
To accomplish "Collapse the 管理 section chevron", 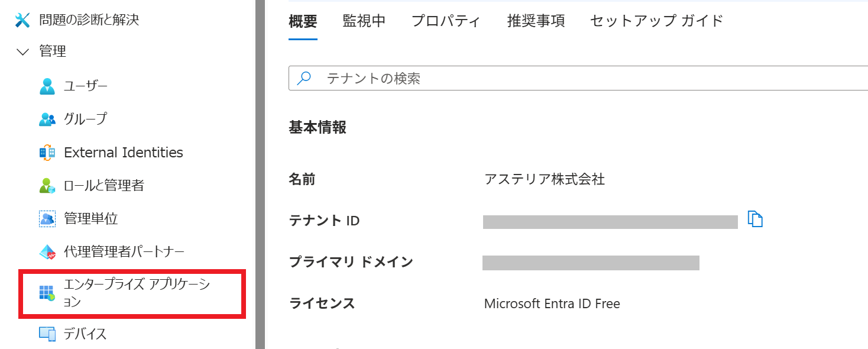I will coord(23,52).
